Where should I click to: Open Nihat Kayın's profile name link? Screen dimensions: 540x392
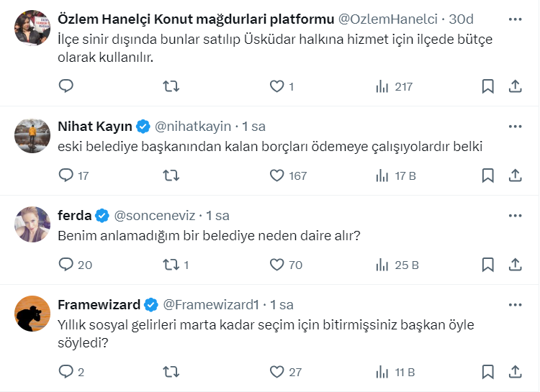tap(95, 126)
